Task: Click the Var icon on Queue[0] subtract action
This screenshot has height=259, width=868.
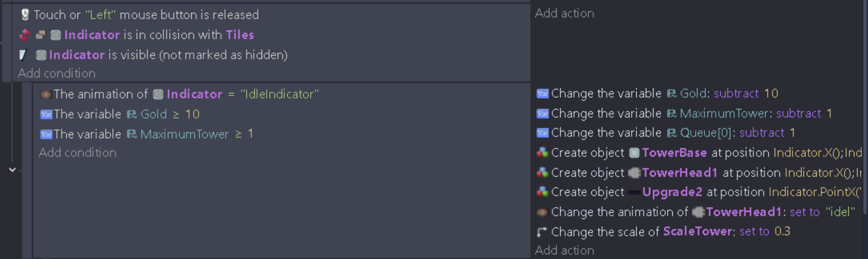Action: click(x=542, y=133)
